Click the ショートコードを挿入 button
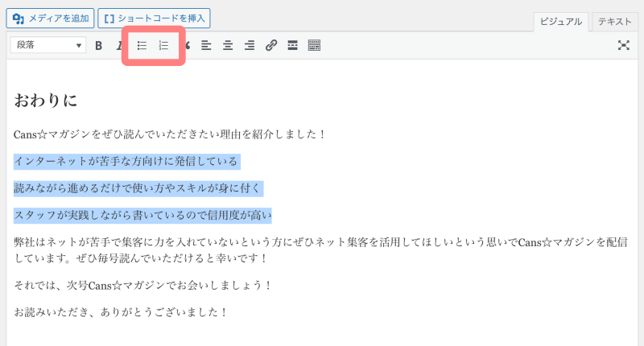 154,17
